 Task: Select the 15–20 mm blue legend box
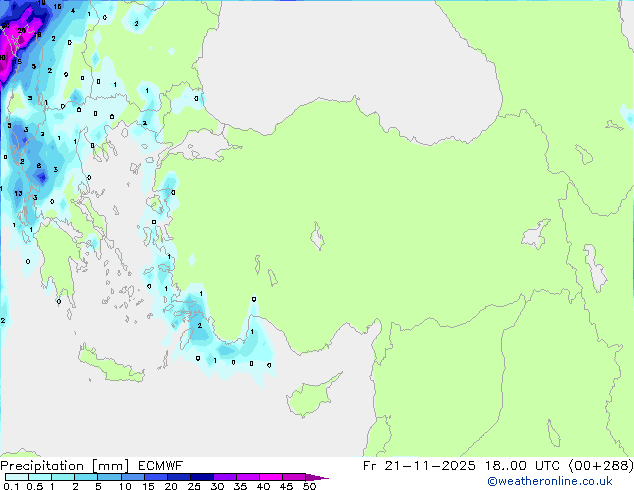pos(156,477)
